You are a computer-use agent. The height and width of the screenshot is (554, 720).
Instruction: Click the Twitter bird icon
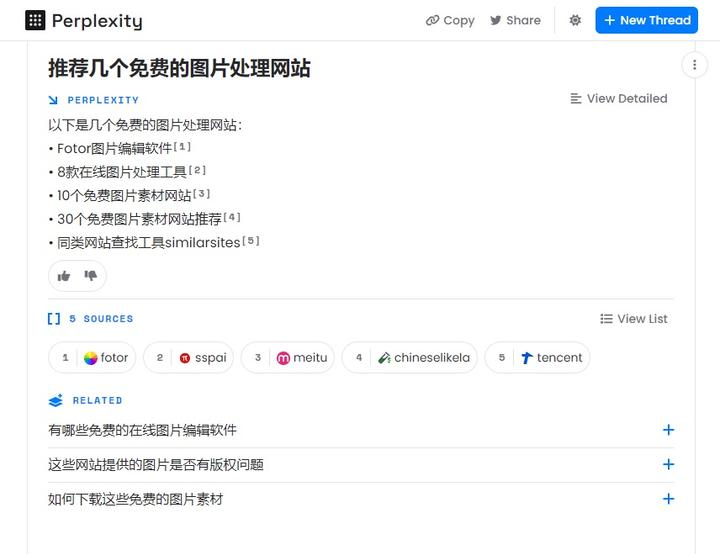495,20
